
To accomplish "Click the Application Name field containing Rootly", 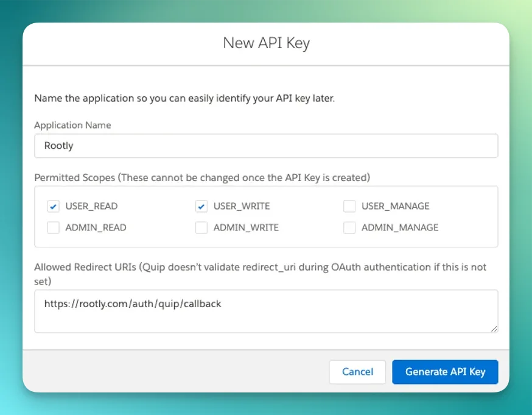I will click(266, 146).
